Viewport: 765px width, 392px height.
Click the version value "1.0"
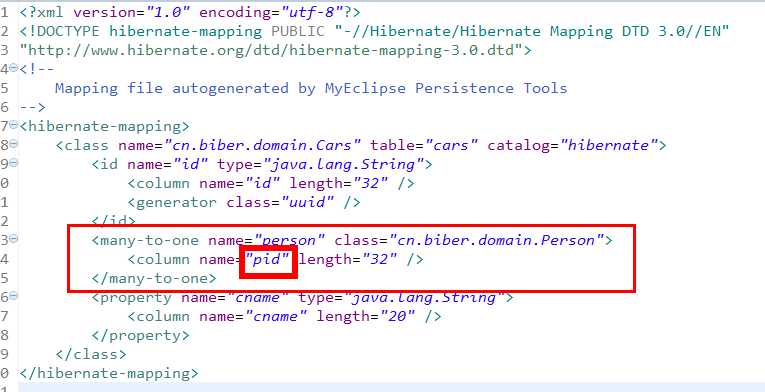click(x=168, y=12)
